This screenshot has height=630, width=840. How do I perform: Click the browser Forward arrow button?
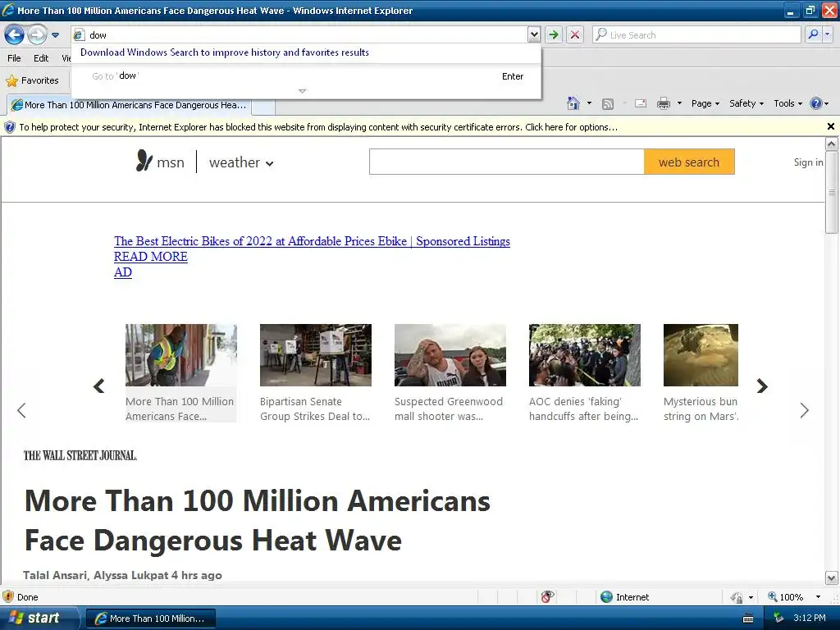pos(37,35)
